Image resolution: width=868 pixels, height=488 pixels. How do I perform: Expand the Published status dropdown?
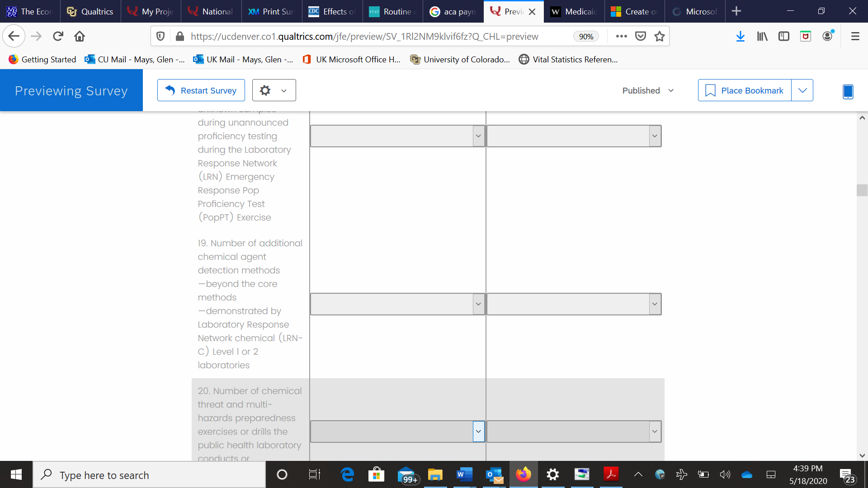point(648,90)
